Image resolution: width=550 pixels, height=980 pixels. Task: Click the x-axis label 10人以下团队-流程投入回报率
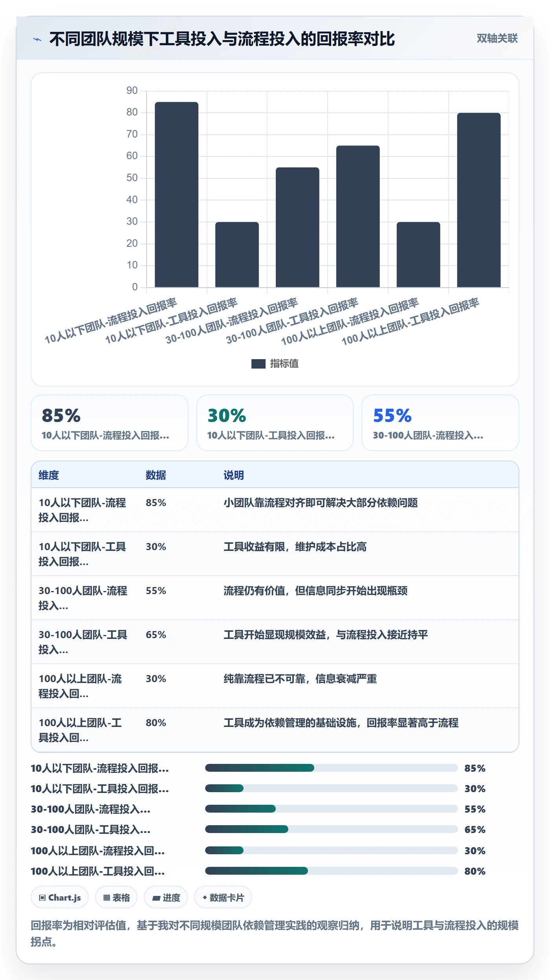[111, 321]
